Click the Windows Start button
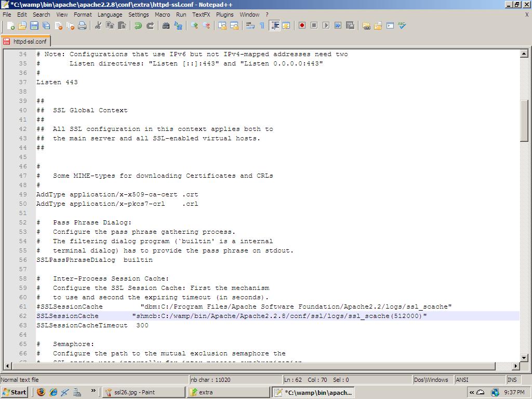The height and width of the screenshot is (399, 532). [15, 392]
